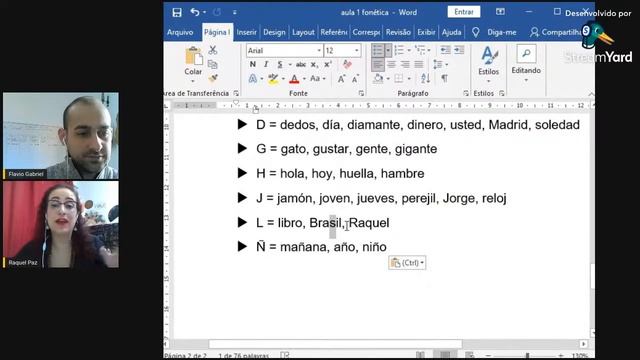
Task: Justify the paragraph text
Action: [419, 64]
